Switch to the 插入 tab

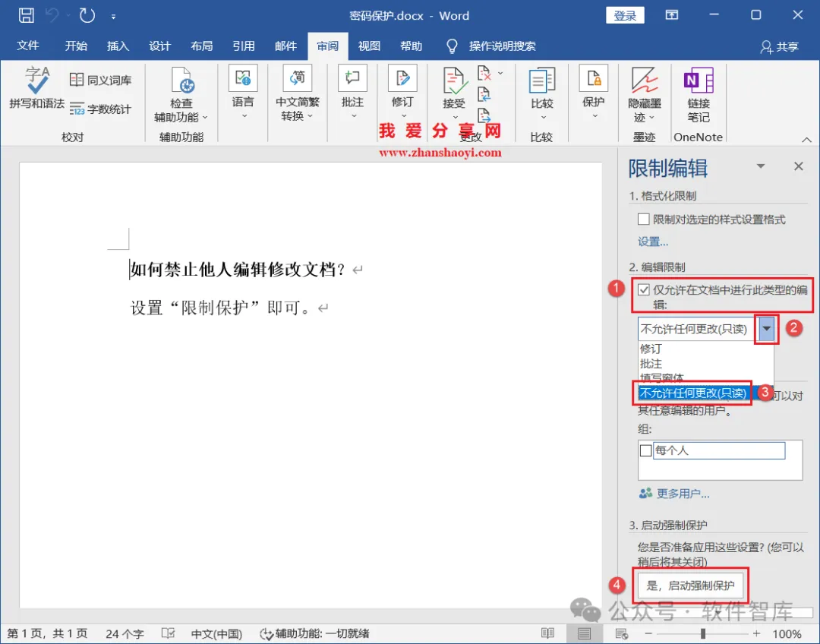(x=118, y=46)
